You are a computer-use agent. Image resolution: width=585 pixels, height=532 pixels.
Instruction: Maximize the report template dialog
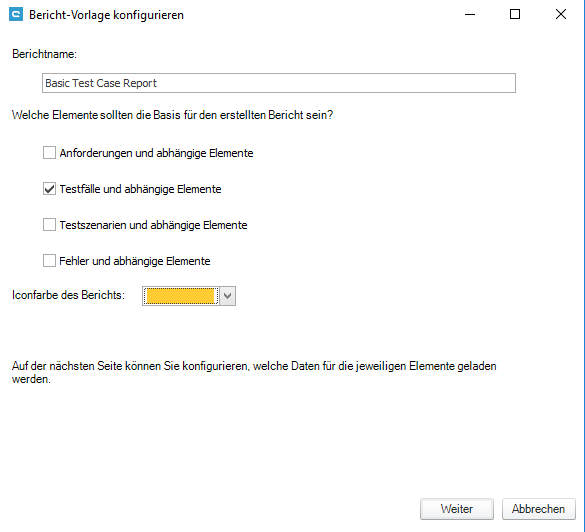click(x=515, y=15)
